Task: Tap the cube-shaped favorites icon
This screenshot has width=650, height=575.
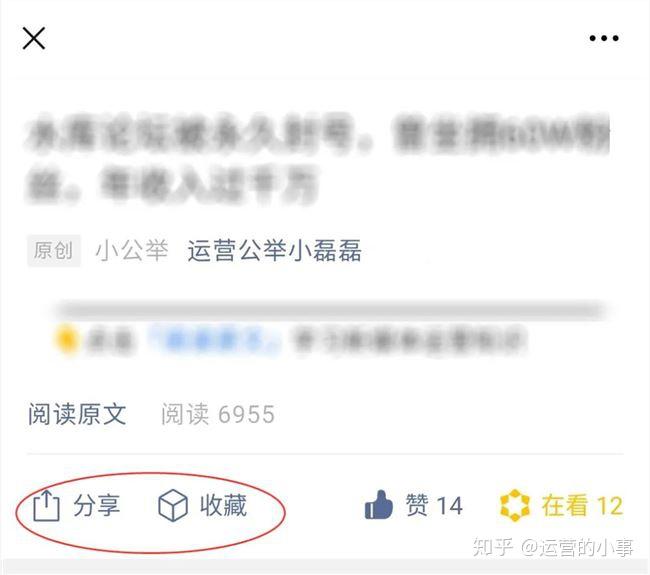Action: [x=173, y=505]
